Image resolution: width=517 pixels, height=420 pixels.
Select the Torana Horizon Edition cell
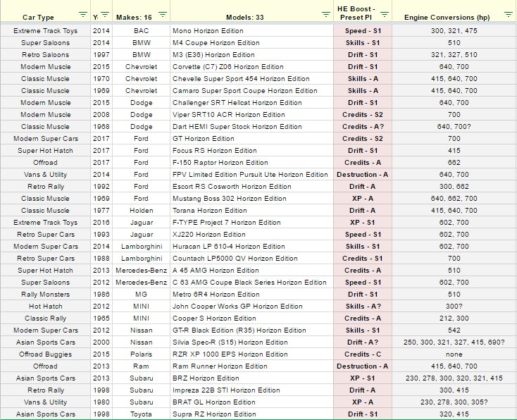click(x=251, y=211)
